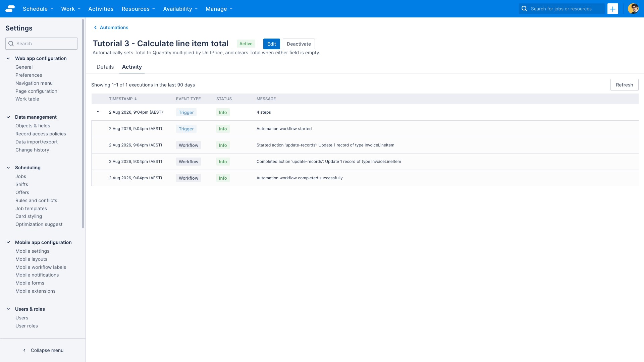This screenshot has height=362, width=644.
Task: Open Record access policies
Action: (x=41, y=134)
